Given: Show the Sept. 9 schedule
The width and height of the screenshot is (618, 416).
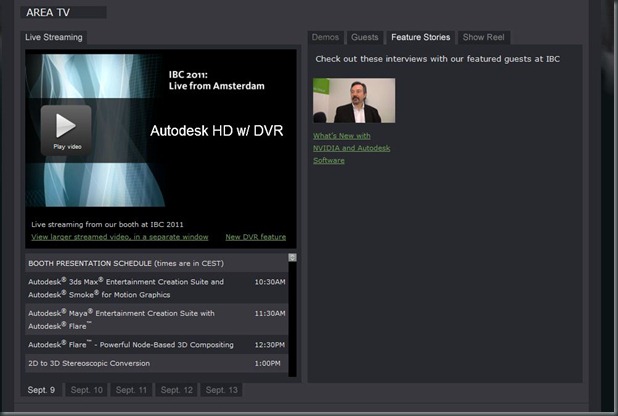Looking at the screenshot, I should pos(41,390).
